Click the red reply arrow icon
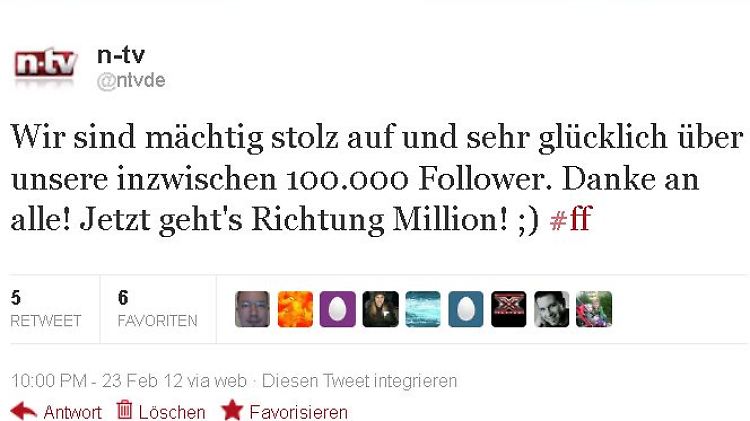Viewport: 750px width, 421px height. point(23,411)
